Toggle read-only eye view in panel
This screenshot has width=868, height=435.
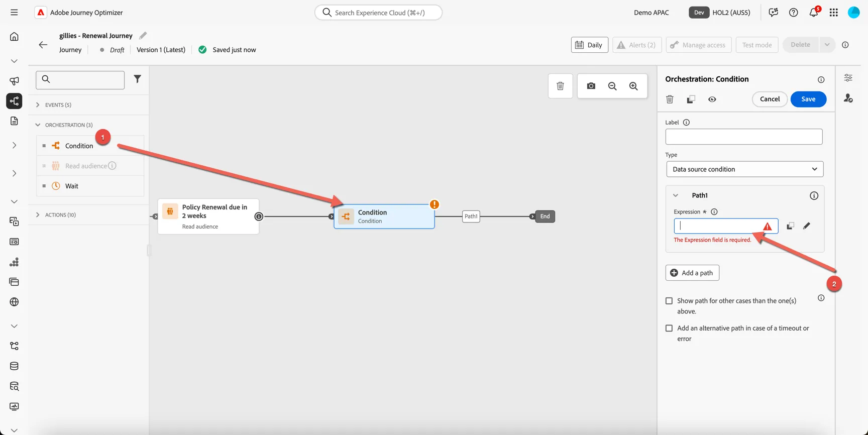point(712,99)
